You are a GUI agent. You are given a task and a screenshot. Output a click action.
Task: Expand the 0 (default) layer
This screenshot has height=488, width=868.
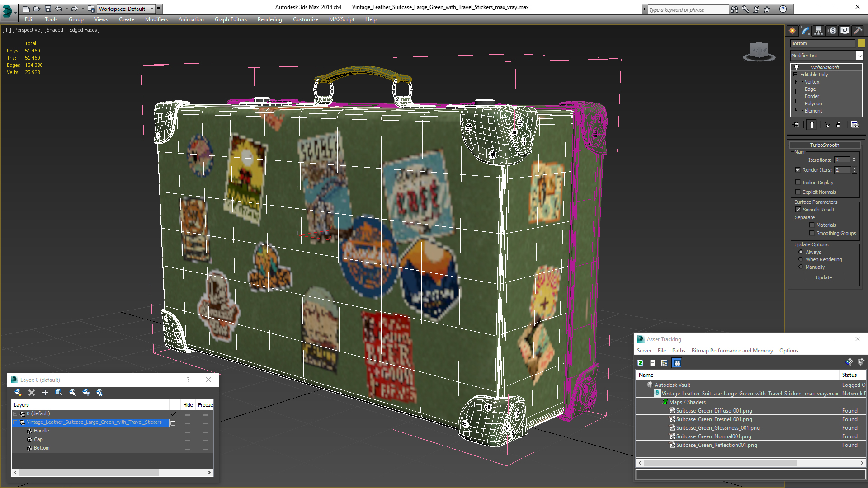pos(15,413)
